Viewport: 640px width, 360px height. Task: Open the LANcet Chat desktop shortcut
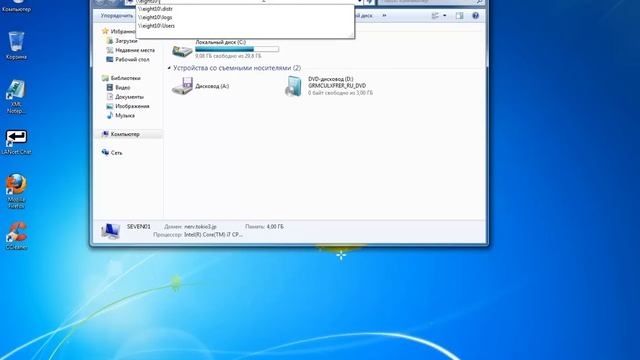(x=16, y=142)
